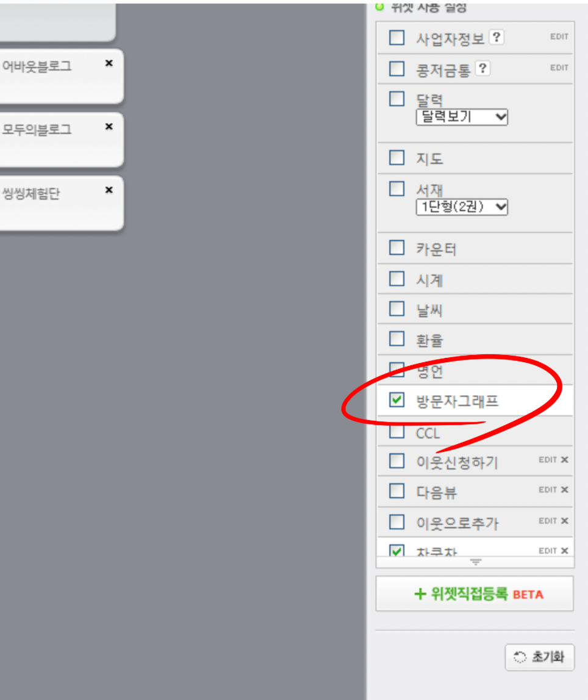The width and height of the screenshot is (588, 700).
Task: Delete the 이웃으로추가 widget via its X icon
Action: point(565,521)
